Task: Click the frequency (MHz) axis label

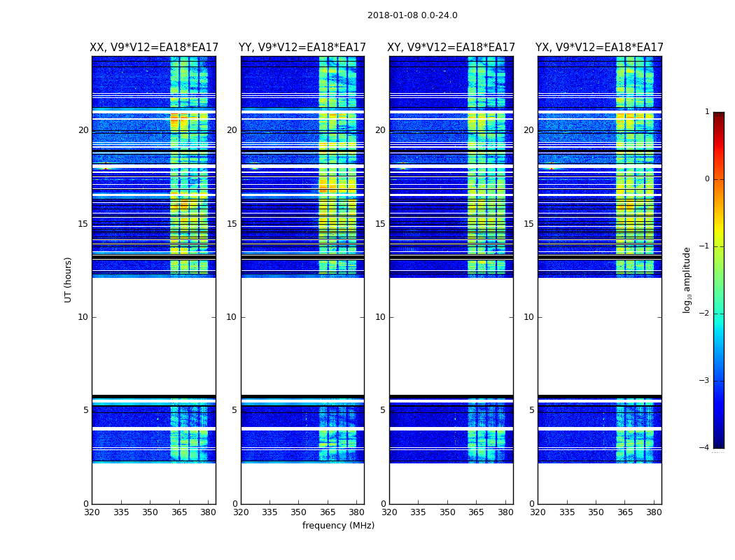Action: 338,525
